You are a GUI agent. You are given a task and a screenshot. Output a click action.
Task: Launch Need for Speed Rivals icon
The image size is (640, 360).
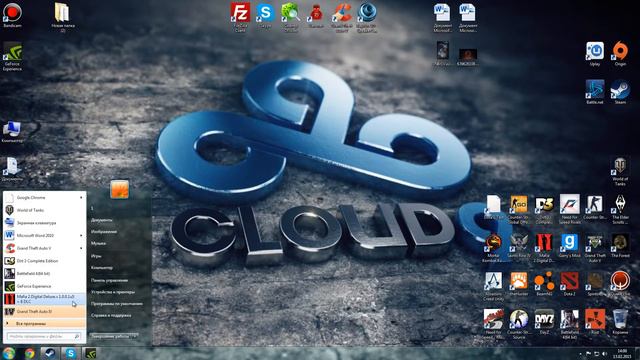tap(569, 209)
